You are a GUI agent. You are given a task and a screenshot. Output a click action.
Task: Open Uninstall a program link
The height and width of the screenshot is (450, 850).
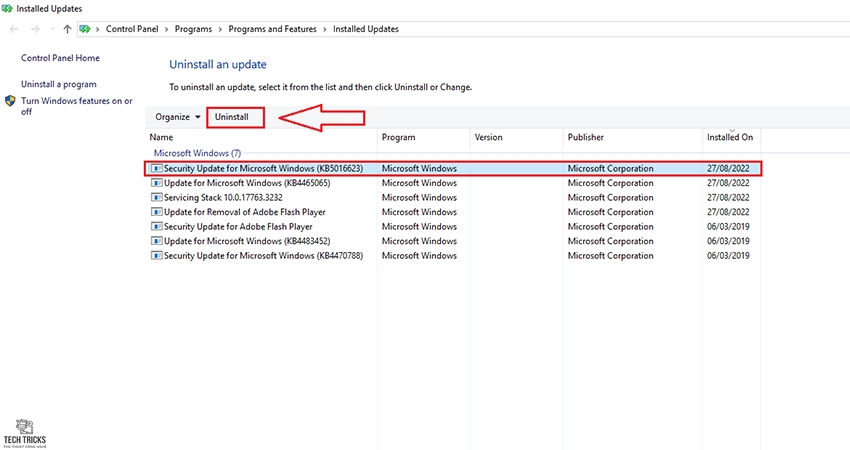point(59,85)
